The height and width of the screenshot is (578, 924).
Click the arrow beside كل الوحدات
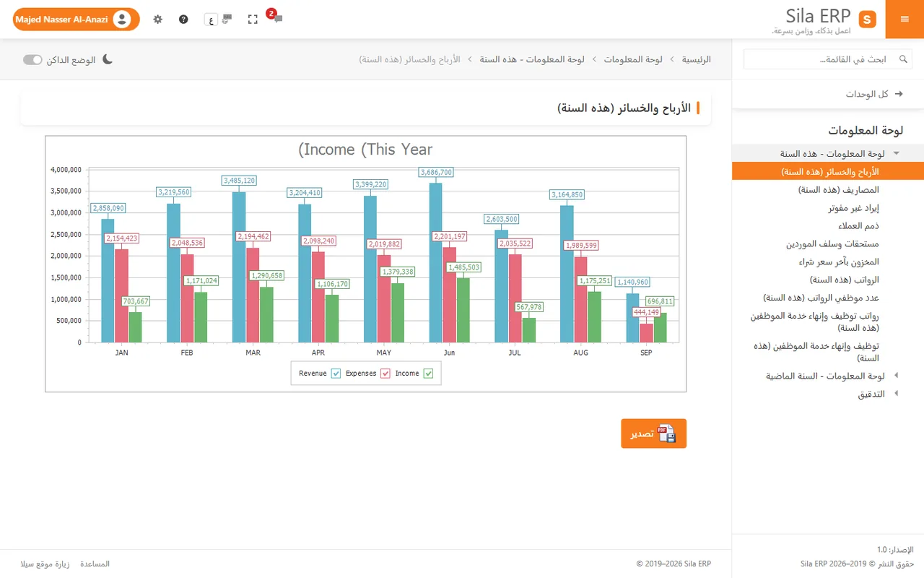tap(899, 94)
